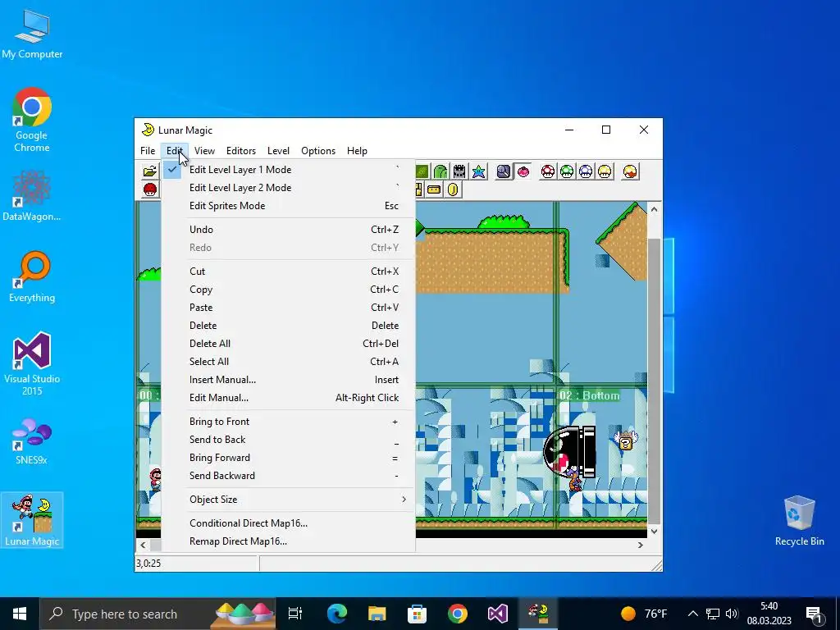The image size is (840, 630).
Task: Select Copy from Edit menu
Action: 288,290
